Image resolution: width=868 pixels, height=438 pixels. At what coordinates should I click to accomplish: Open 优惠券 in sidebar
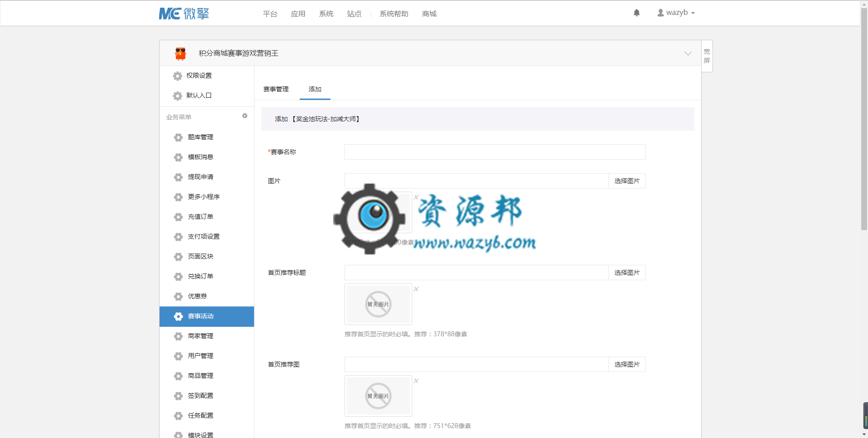(198, 296)
